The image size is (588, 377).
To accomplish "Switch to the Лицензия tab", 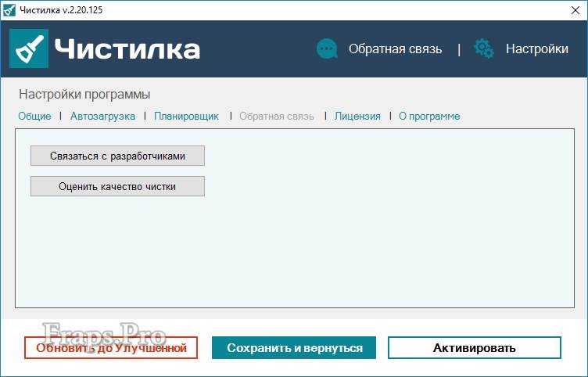I will point(357,117).
